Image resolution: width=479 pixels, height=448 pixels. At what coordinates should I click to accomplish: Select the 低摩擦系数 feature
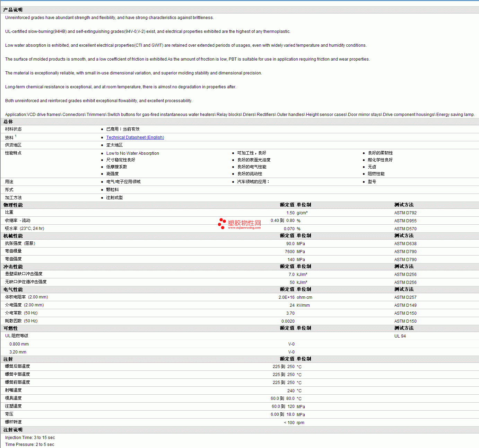point(117,167)
